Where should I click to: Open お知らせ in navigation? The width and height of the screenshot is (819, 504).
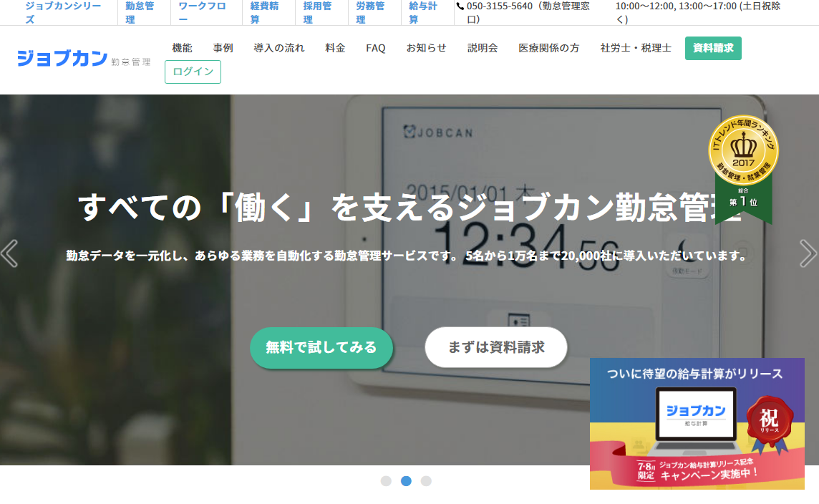[x=427, y=48]
